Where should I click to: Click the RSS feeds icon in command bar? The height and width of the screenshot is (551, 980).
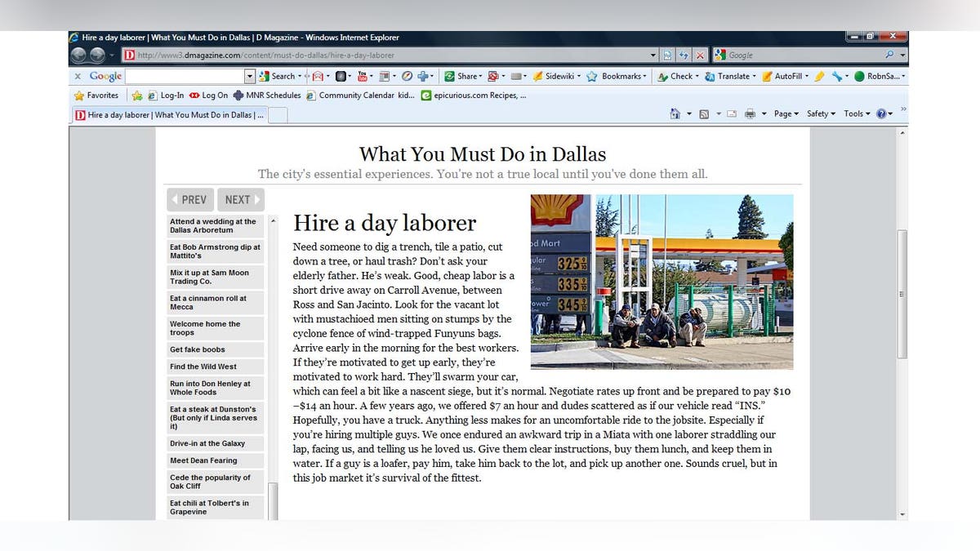click(x=704, y=114)
